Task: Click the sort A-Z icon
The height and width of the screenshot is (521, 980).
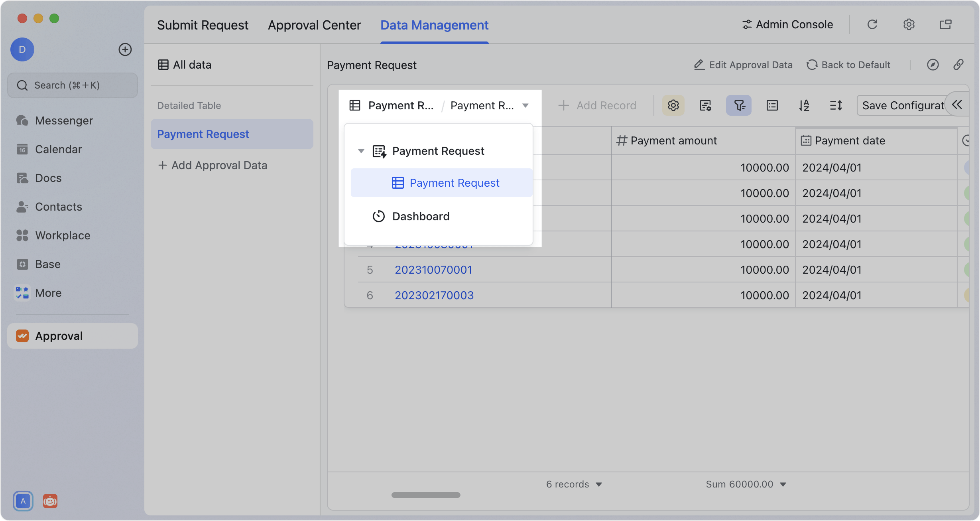Action: coord(804,105)
